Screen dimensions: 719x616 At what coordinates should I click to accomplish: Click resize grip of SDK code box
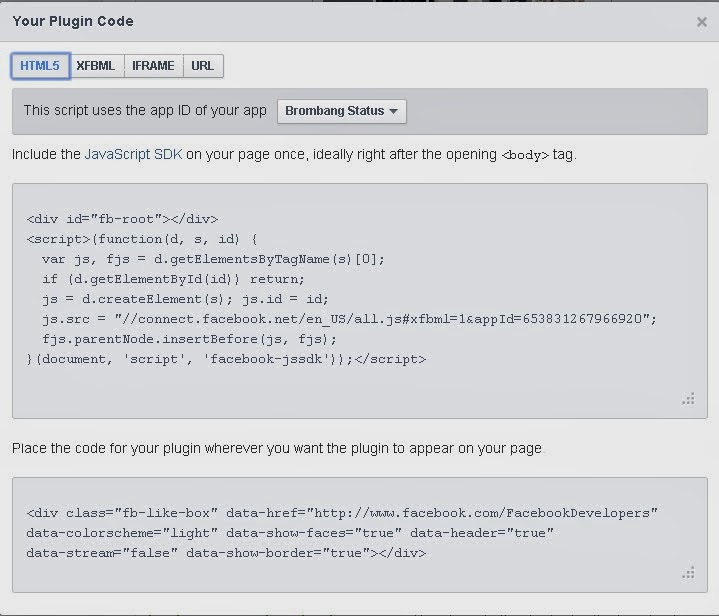tap(688, 399)
